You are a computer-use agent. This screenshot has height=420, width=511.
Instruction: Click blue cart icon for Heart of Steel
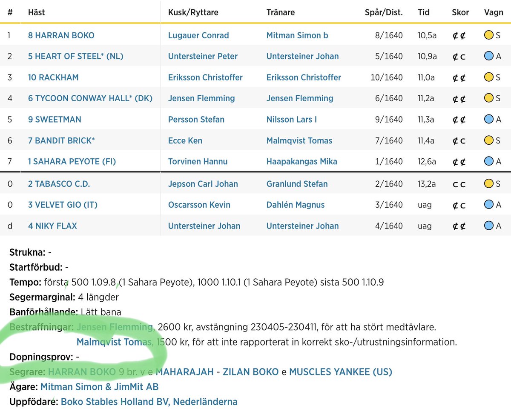[489, 56]
